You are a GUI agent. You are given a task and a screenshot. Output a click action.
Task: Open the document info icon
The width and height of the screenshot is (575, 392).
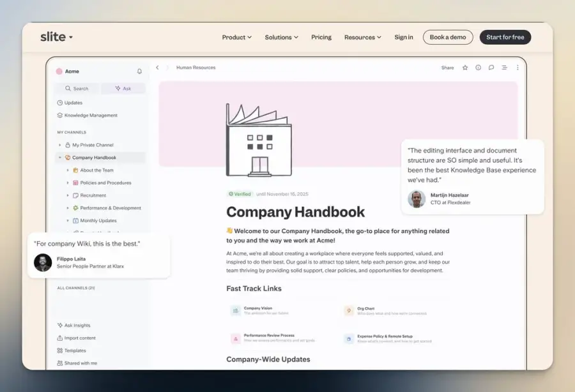point(478,68)
